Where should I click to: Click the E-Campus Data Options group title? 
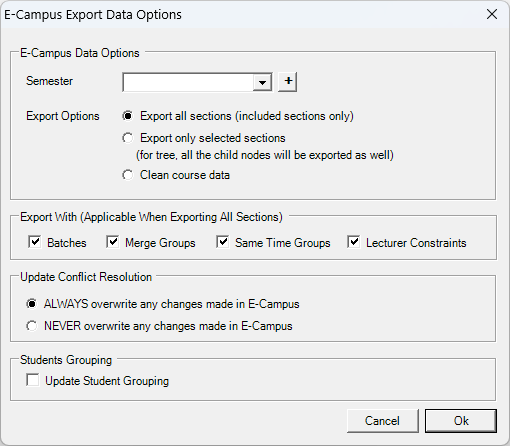point(80,53)
